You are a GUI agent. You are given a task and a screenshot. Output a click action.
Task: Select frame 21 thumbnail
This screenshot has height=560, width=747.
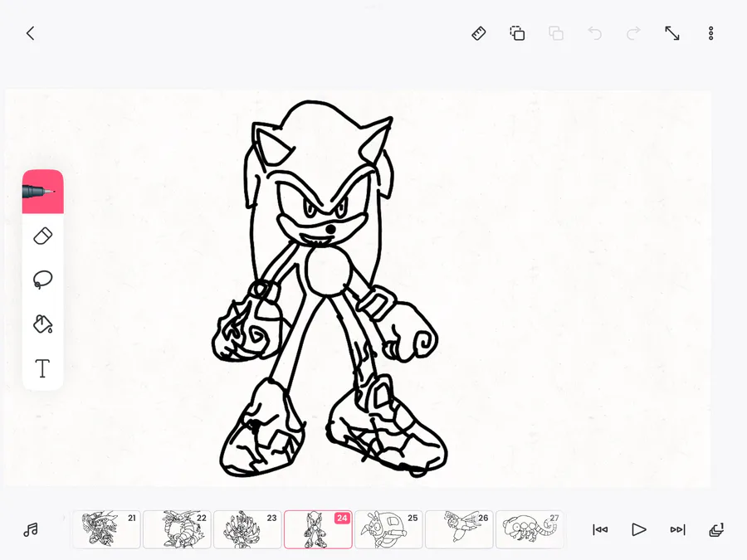click(x=107, y=529)
